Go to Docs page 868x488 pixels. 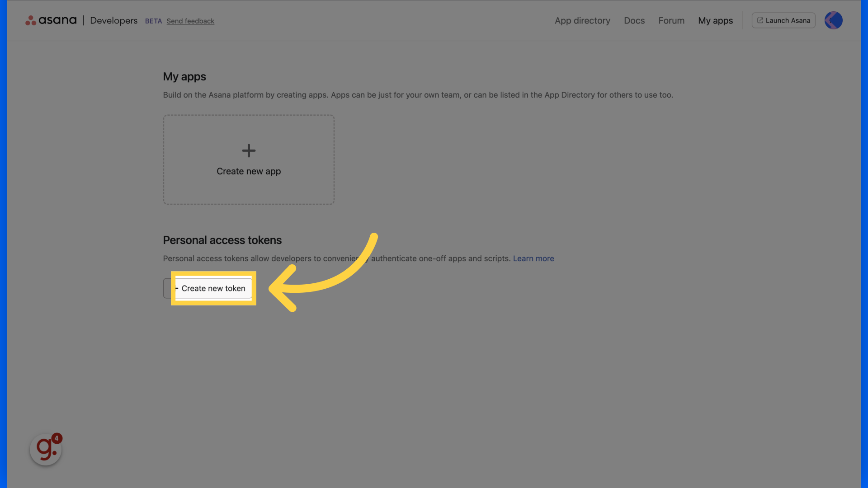tap(634, 21)
